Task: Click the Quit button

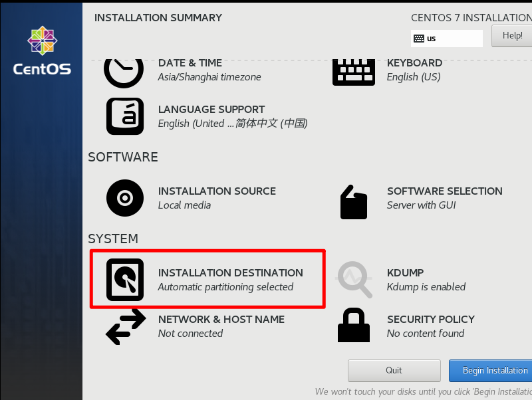Action: tap(394, 371)
